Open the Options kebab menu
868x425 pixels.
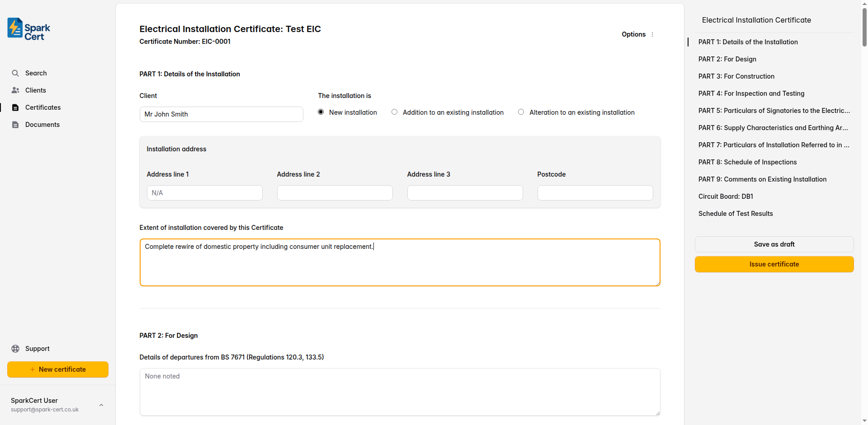(x=653, y=34)
